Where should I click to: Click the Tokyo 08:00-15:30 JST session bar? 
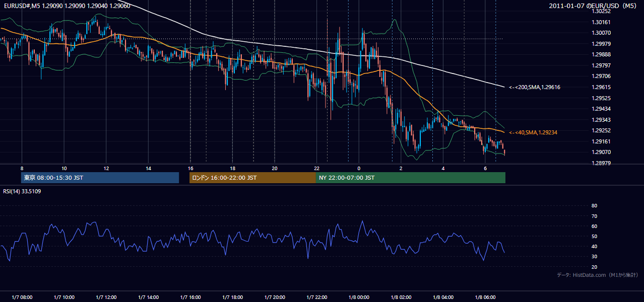100,178
